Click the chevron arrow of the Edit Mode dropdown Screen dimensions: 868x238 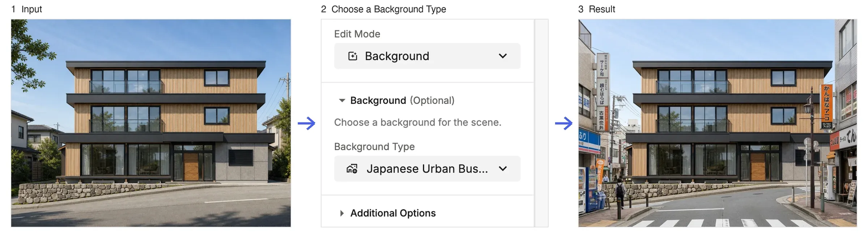point(503,56)
